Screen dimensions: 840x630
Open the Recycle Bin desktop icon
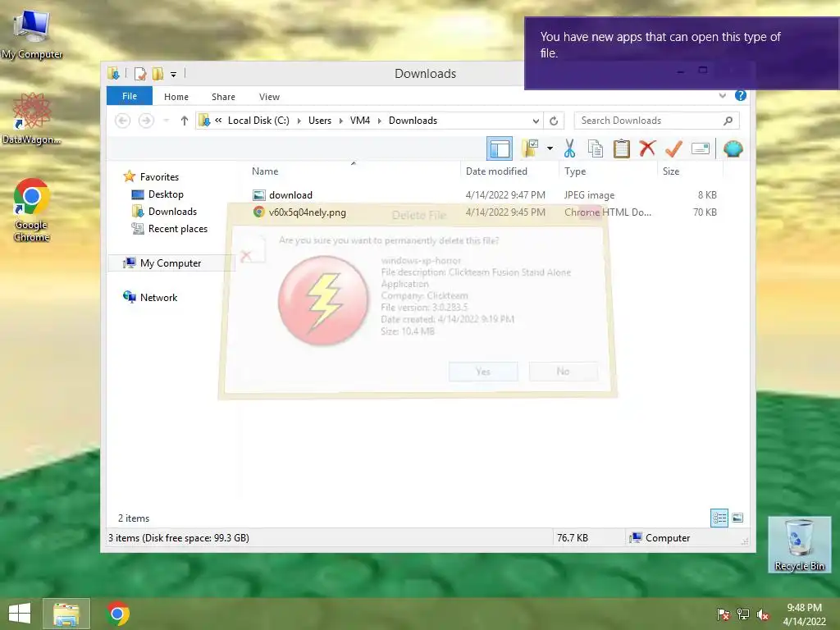[799, 545]
